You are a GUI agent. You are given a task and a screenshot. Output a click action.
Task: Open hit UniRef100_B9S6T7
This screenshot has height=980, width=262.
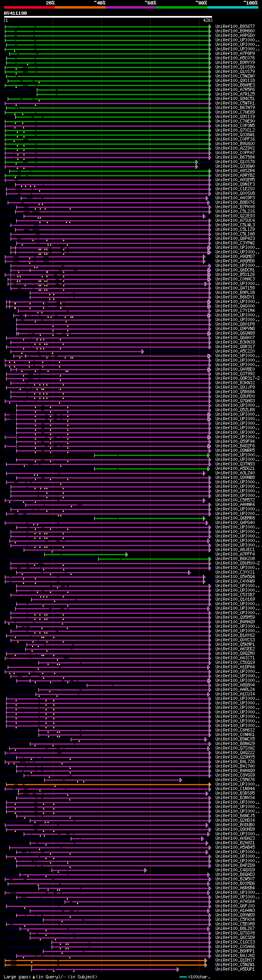point(235,26)
